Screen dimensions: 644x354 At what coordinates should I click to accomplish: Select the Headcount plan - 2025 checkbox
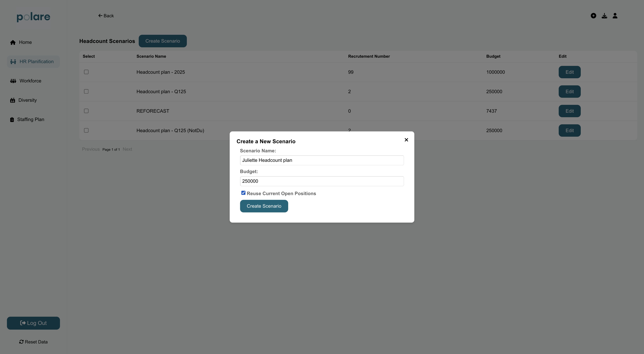pos(86,72)
